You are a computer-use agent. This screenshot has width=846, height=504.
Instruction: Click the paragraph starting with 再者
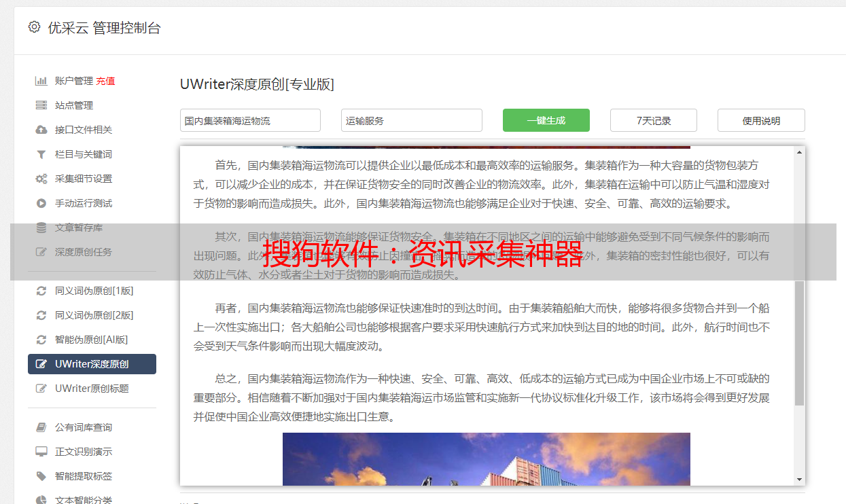(482, 327)
